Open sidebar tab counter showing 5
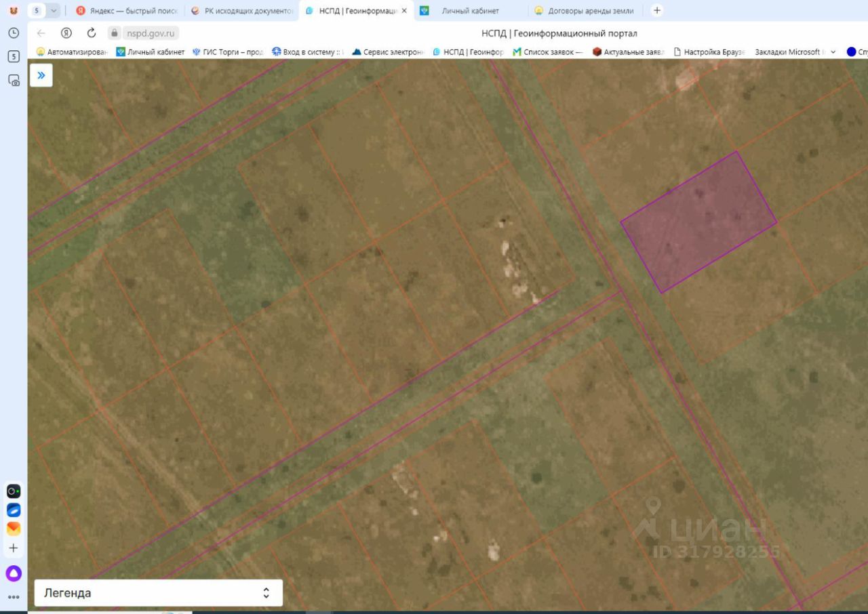 point(14,56)
